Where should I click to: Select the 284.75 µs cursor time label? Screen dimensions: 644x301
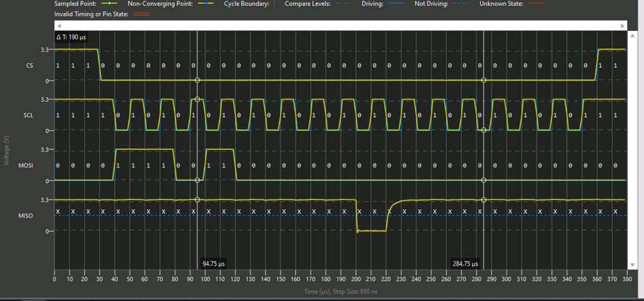click(465, 263)
